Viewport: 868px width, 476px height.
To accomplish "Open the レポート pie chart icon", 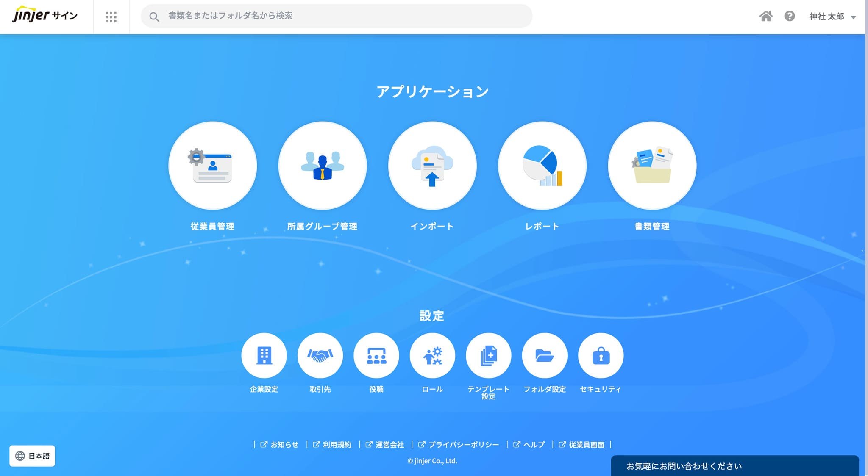I will [x=542, y=166].
